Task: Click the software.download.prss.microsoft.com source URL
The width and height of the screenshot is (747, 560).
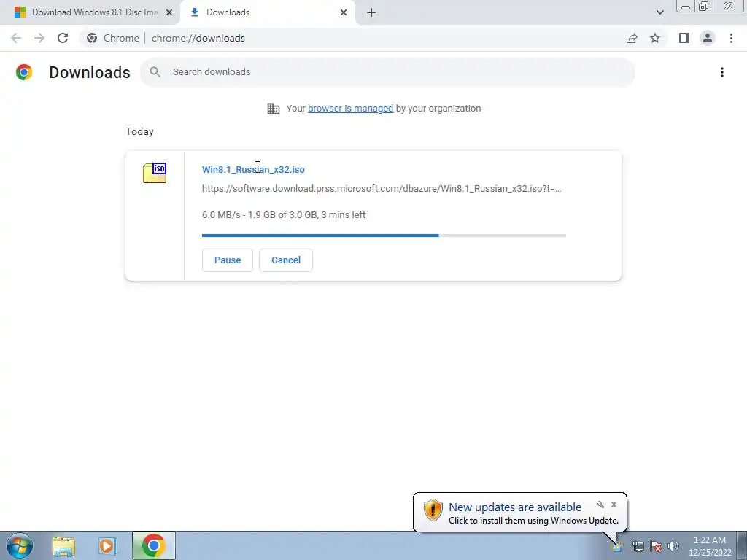Action: [382, 189]
